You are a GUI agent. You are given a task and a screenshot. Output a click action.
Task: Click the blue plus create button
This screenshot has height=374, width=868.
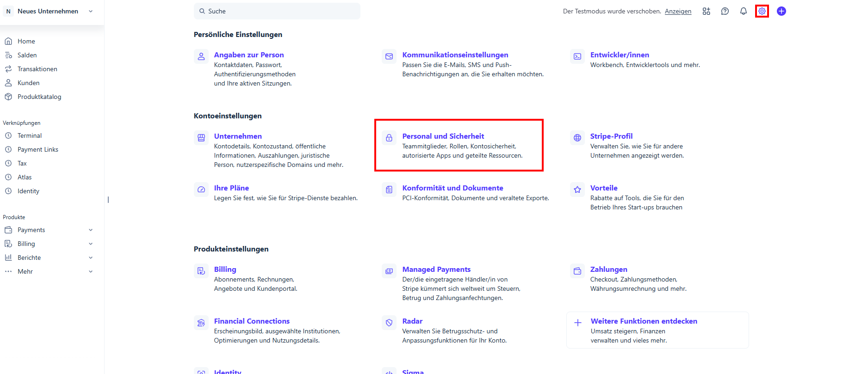pos(781,11)
